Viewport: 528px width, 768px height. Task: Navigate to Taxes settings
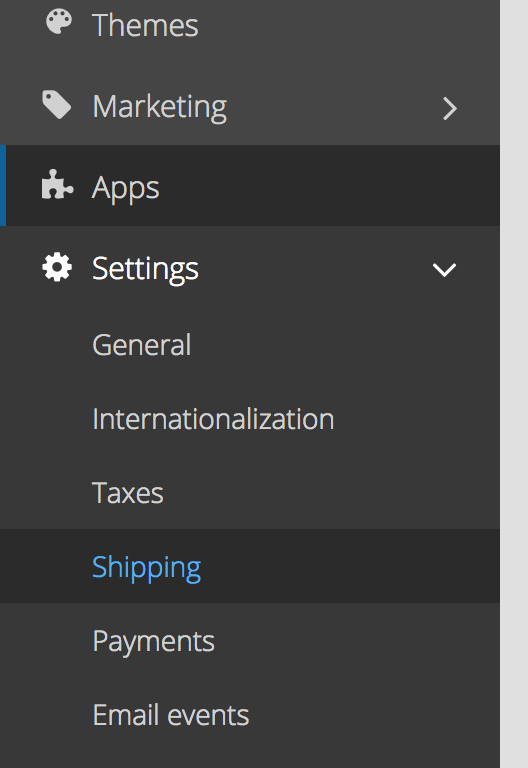tap(128, 493)
